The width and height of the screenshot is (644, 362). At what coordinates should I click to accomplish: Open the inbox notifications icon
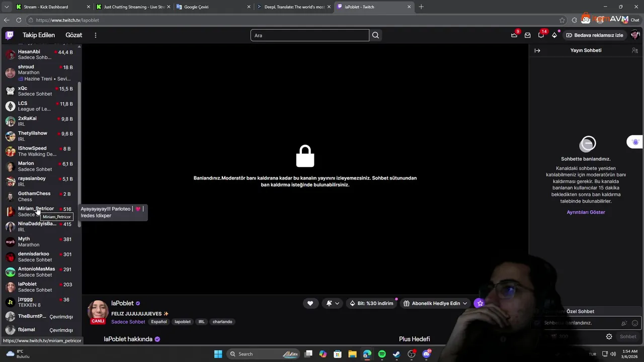(527, 35)
